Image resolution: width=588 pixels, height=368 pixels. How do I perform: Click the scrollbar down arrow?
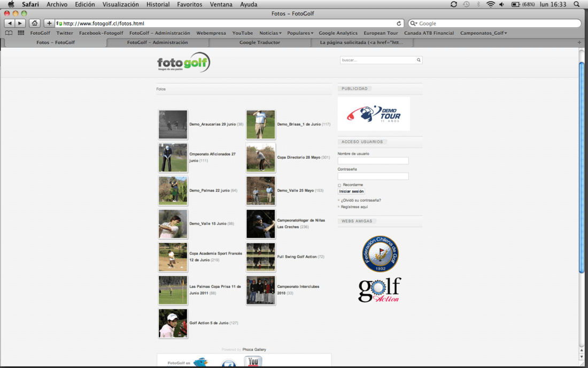(x=582, y=357)
